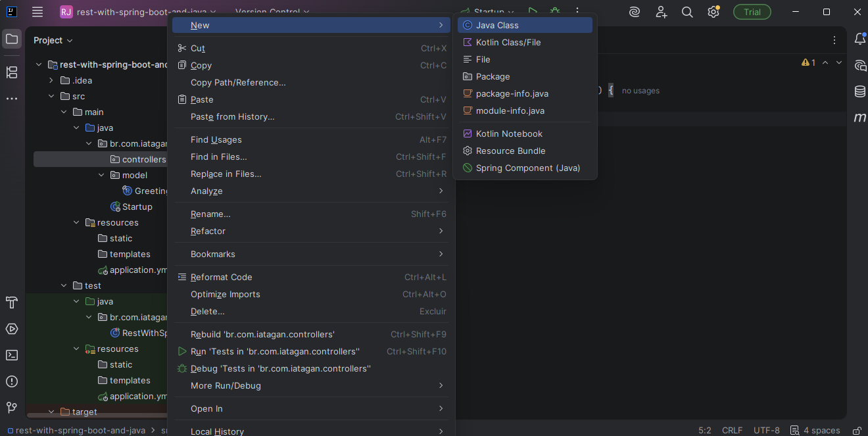
Task: Open the Project view dropdown
Action: pyautogui.click(x=53, y=40)
